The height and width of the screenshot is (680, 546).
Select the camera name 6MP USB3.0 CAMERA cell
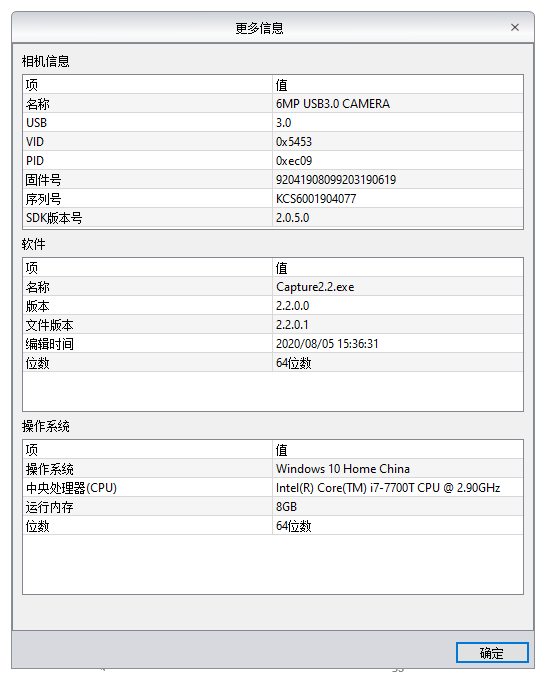click(x=398, y=104)
